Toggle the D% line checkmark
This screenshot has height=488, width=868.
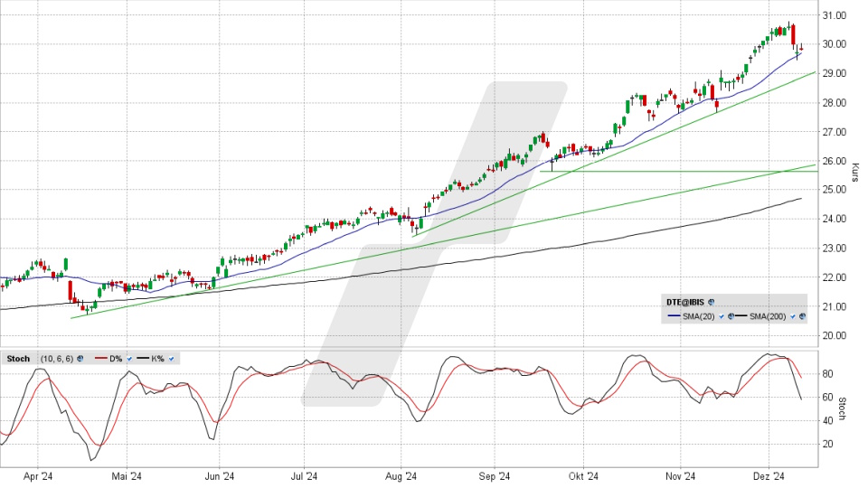[129, 359]
